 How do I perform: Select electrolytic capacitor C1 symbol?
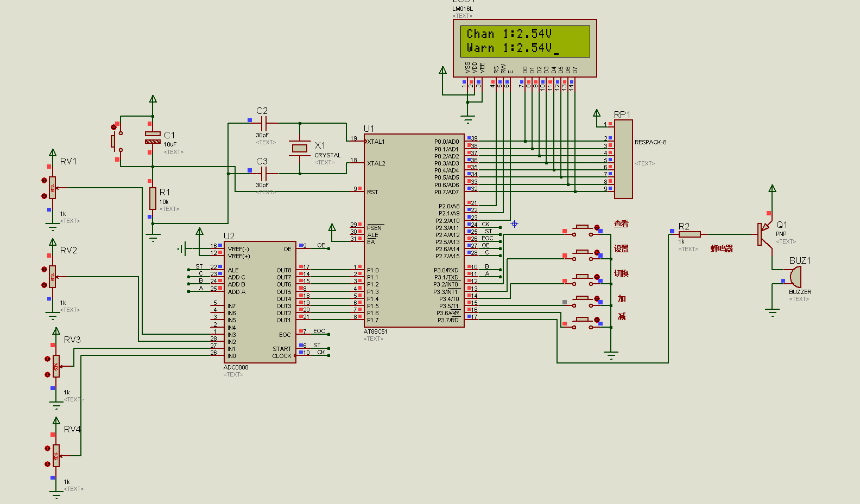[153, 137]
